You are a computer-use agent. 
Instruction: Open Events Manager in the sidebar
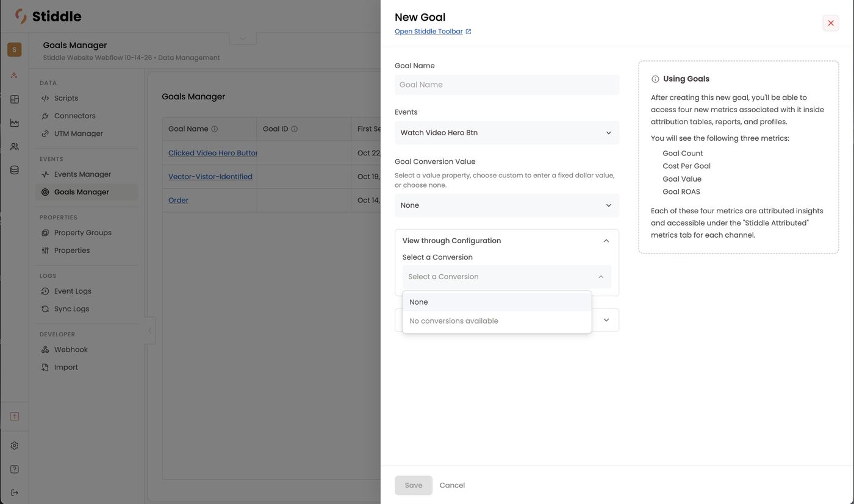(87, 174)
